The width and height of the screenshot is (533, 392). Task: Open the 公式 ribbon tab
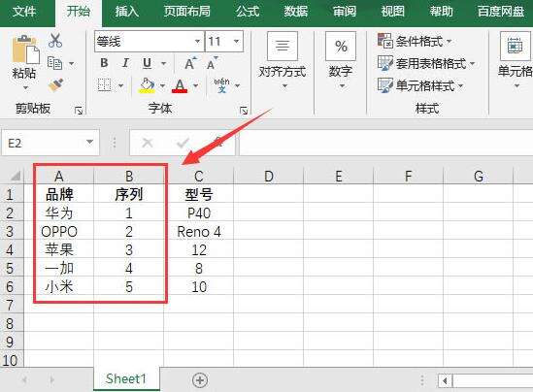[248, 12]
